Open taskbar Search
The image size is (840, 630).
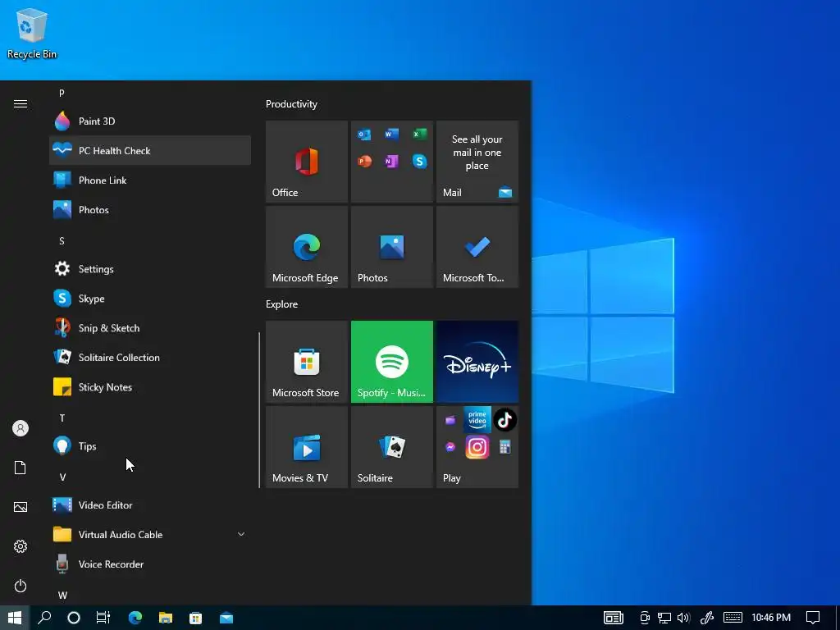coord(44,618)
